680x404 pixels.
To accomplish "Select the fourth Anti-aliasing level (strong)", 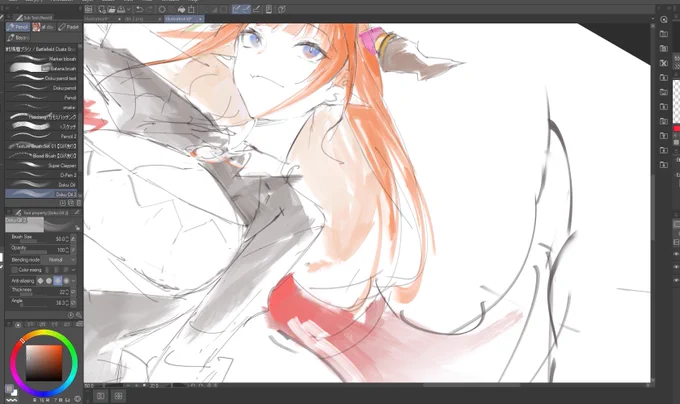I will click(66, 281).
